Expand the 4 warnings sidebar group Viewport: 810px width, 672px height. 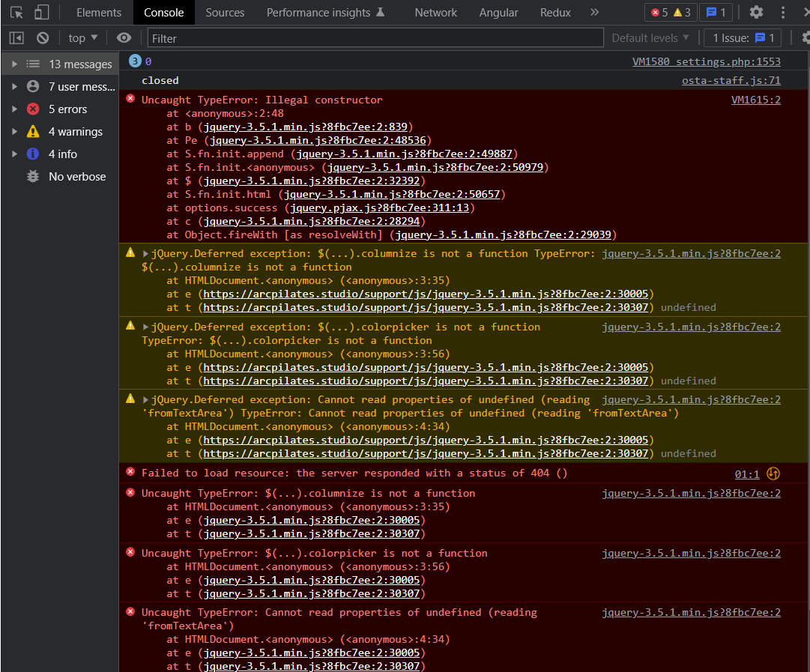coord(14,132)
